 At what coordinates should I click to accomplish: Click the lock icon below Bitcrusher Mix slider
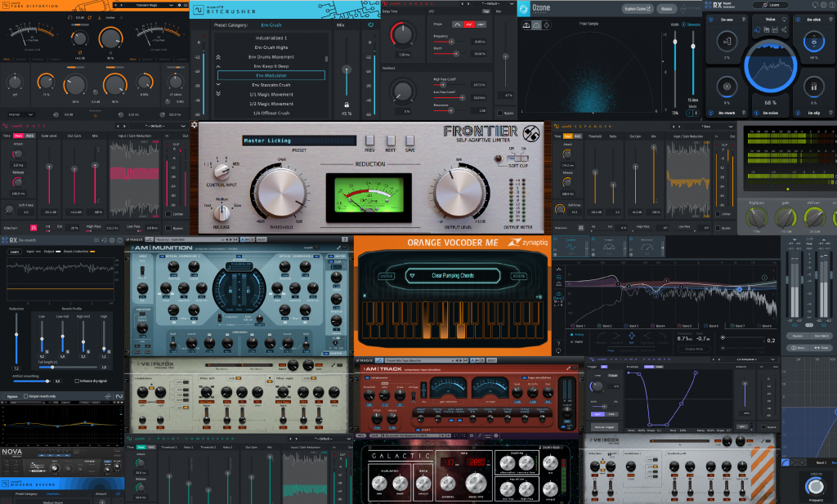point(347,105)
